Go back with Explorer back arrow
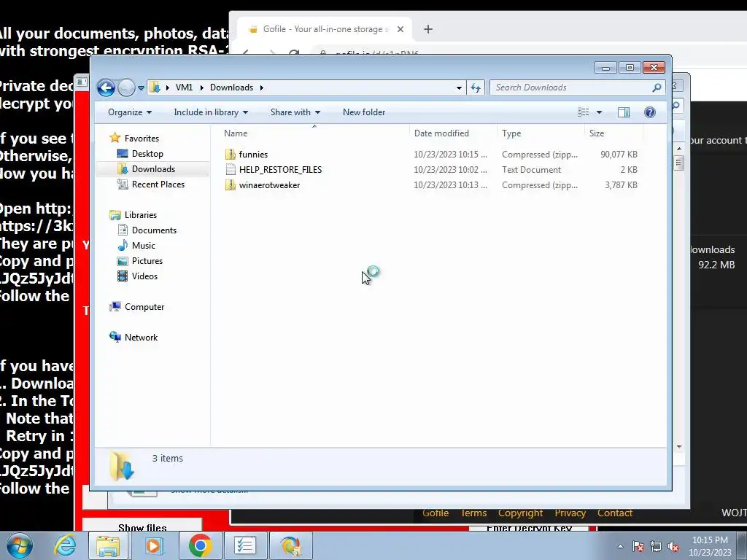747x560 pixels. [x=106, y=87]
